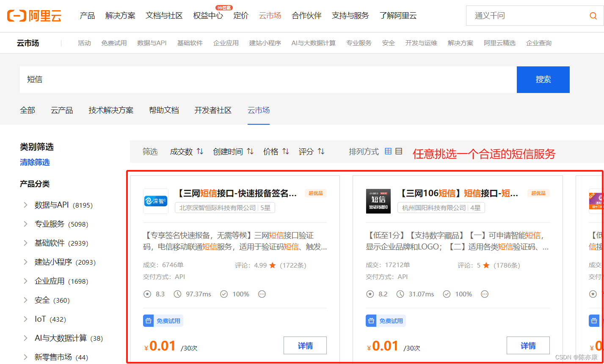Click the 北京深智恒际科技有限公司 vendor tag

point(225,208)
